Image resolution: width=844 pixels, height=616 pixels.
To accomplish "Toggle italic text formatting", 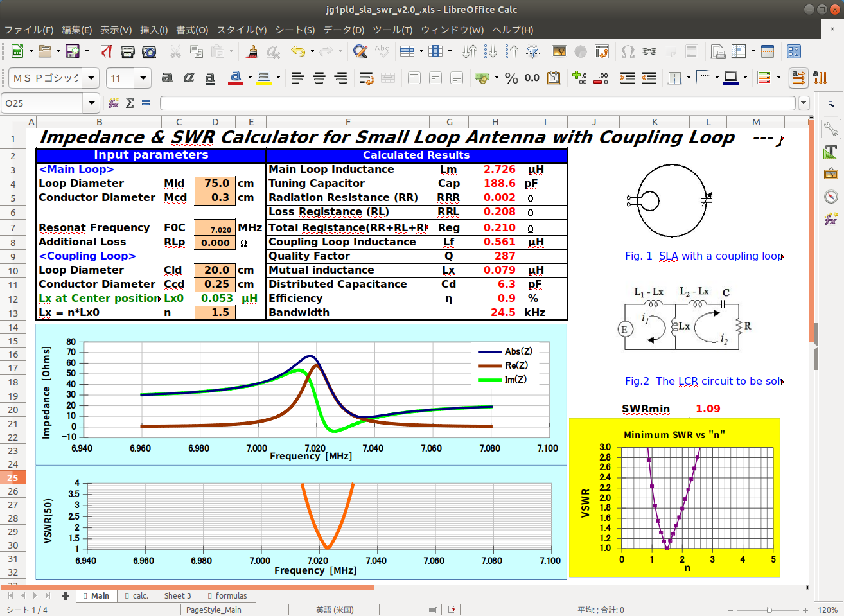I will point(189,78).
